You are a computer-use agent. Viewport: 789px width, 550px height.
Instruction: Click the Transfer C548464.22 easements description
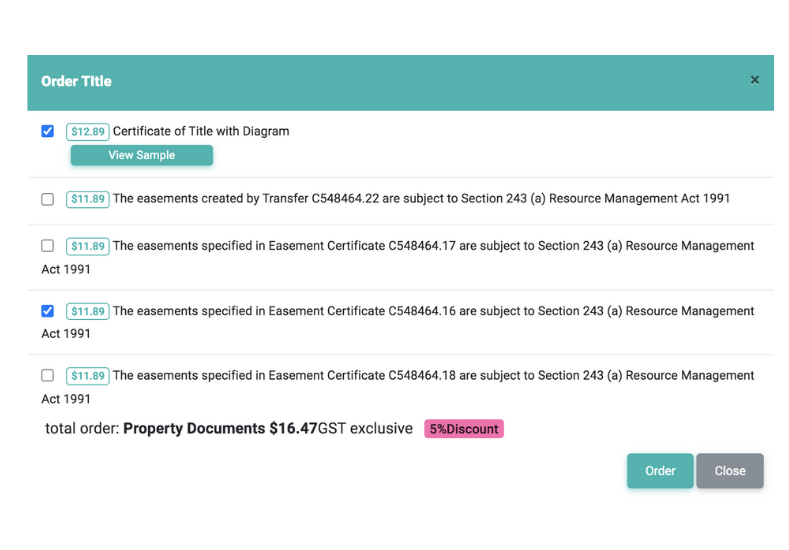click(421, 199)
